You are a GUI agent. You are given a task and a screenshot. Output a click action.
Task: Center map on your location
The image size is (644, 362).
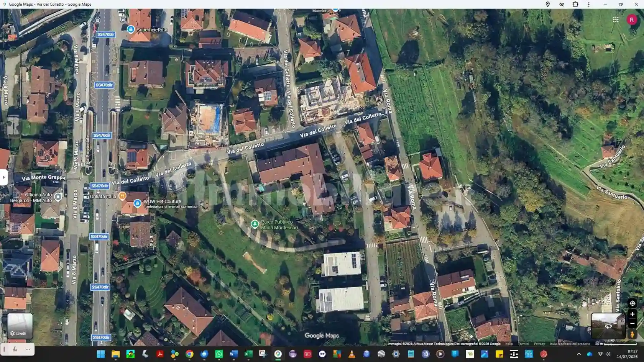click(x=632, y=303)
